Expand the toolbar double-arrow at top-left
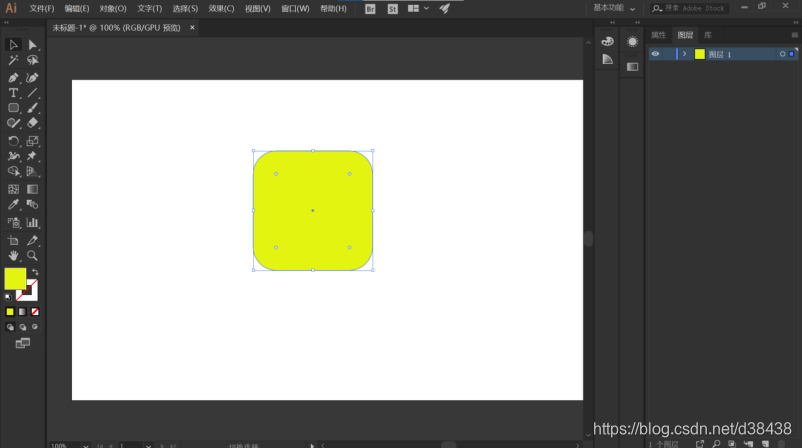Screen dimensions: 802x448 [6, 22]
